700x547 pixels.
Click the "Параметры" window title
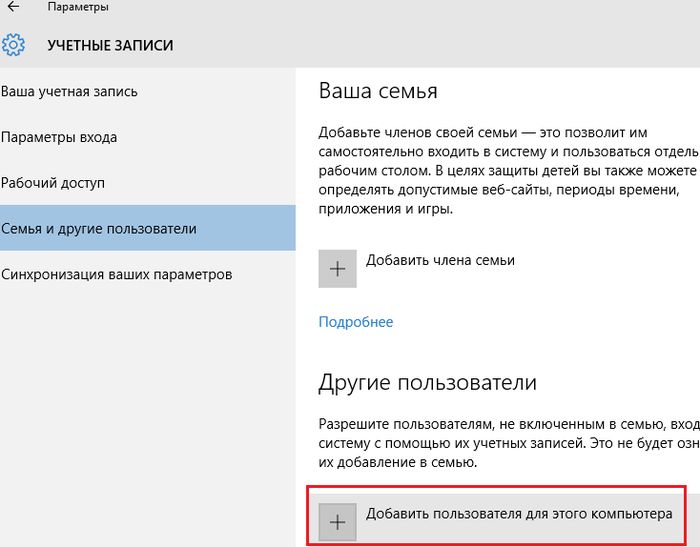(x=78, y=7)
